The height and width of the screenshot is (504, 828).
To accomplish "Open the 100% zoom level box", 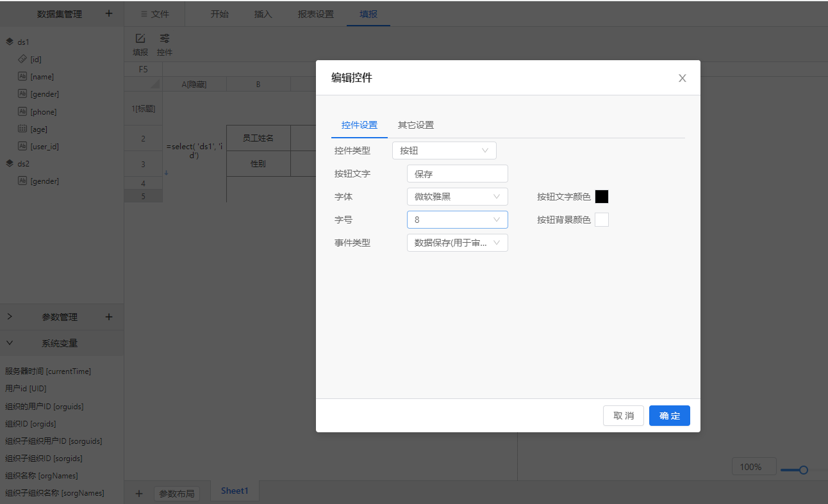I will point(754,467).
